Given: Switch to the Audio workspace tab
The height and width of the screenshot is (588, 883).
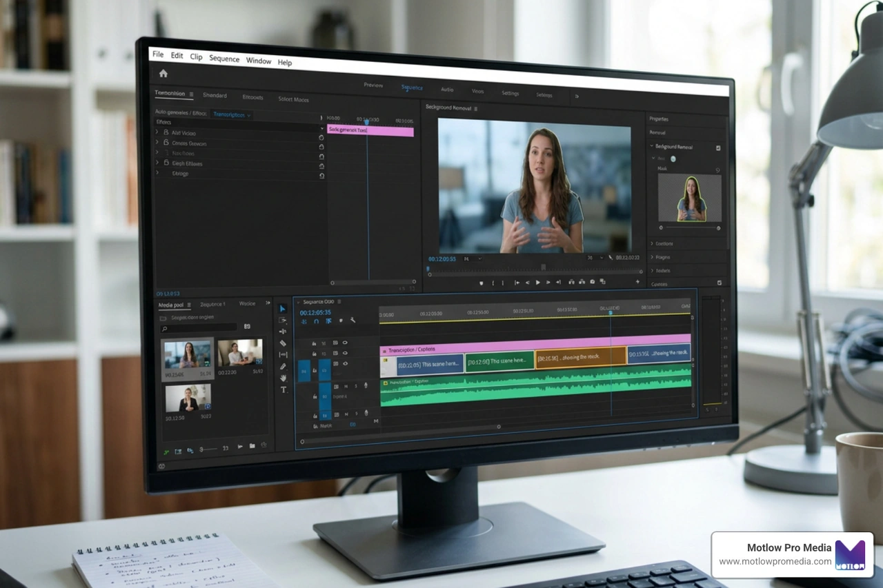Looking at the screenshot, I should click(x=447, y=90).
